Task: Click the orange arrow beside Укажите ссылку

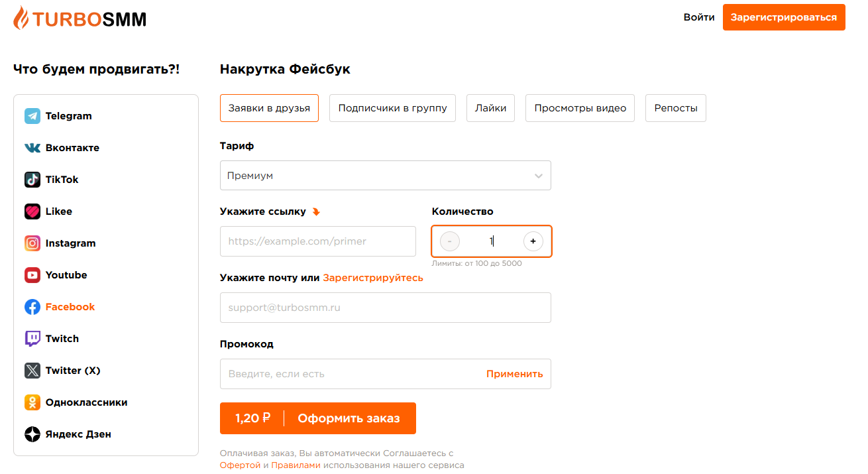Action: point(316,212)
